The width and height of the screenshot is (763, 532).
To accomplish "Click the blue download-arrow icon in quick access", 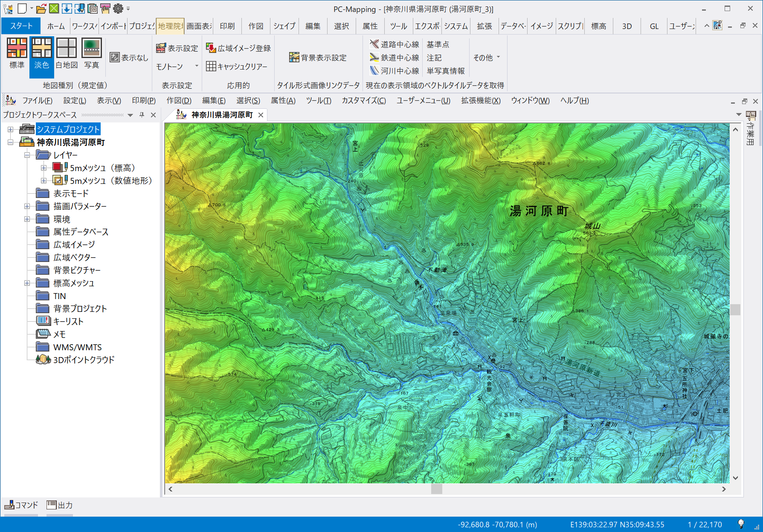I will click(x=67, y=8).
